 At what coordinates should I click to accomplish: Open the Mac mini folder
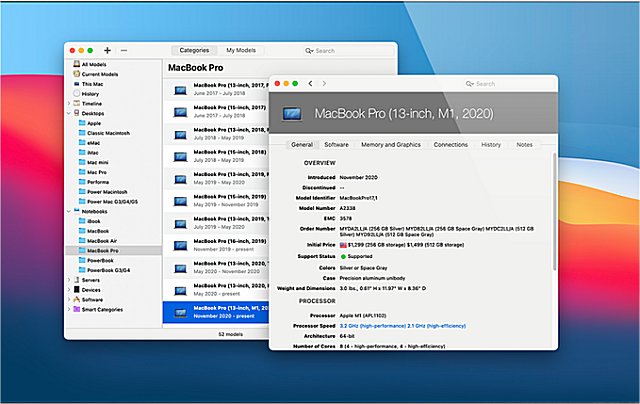[x=93, y=162]
